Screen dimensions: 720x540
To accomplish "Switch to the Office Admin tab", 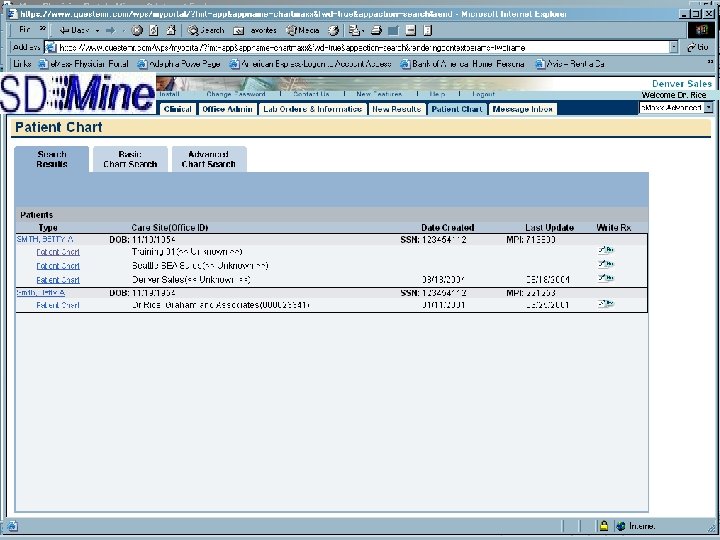I will 227,109.
